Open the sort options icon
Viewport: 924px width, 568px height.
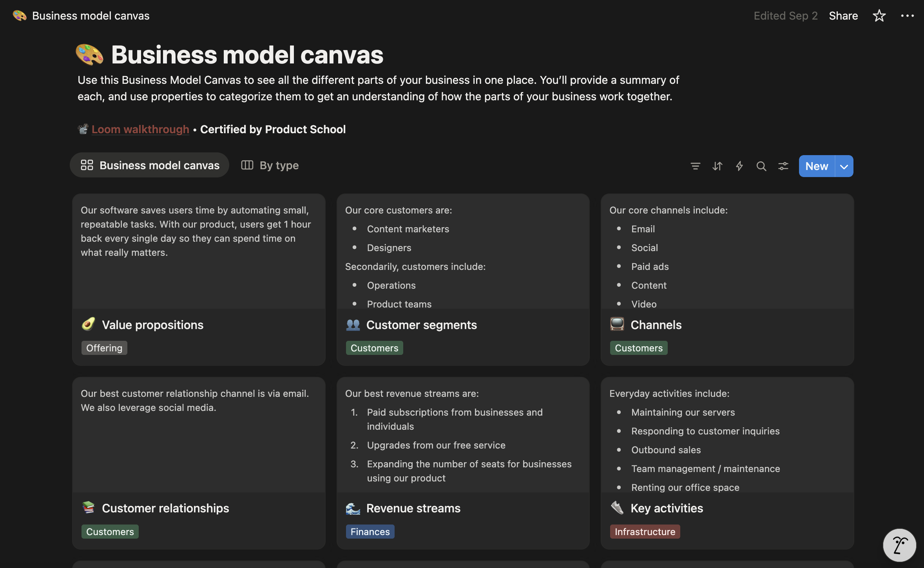click(x=717, y=166)
